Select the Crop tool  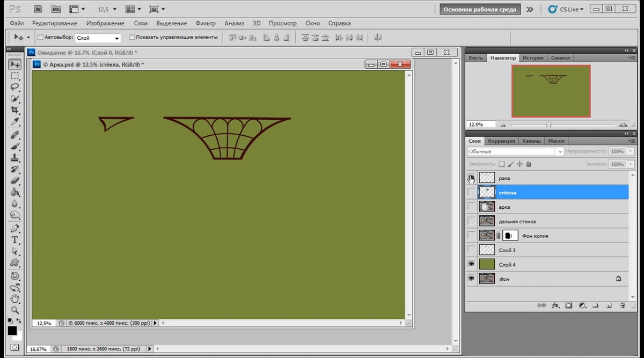tap(15, 110)
